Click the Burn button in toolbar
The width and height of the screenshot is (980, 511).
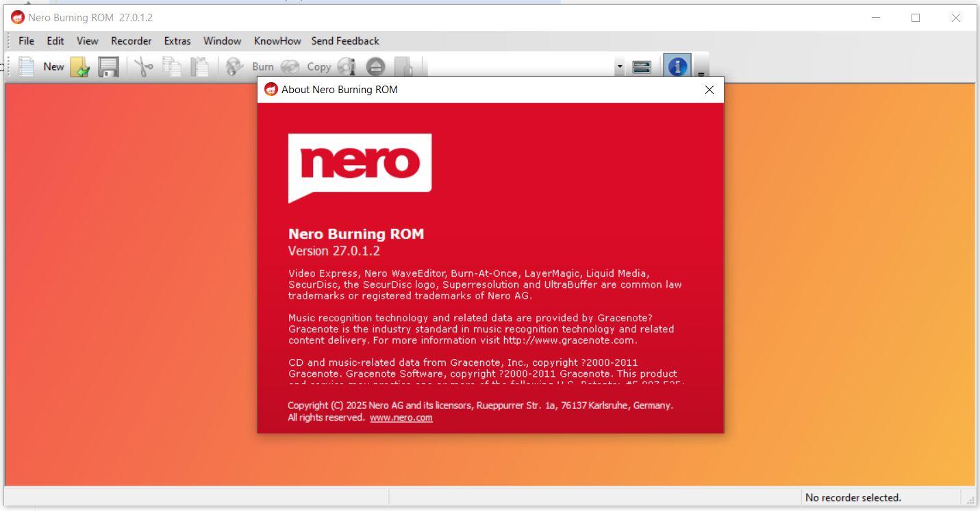pyautogui.click(x=251, y=66)
